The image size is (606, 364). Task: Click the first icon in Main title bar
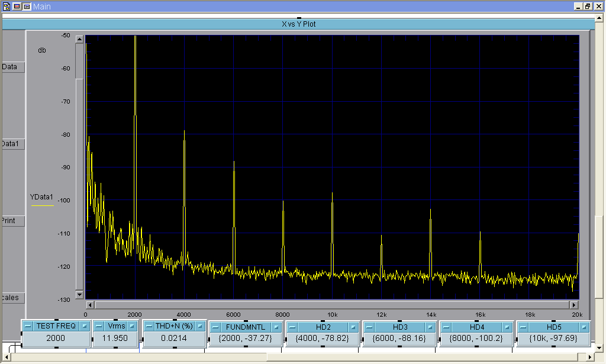[7, 6]
